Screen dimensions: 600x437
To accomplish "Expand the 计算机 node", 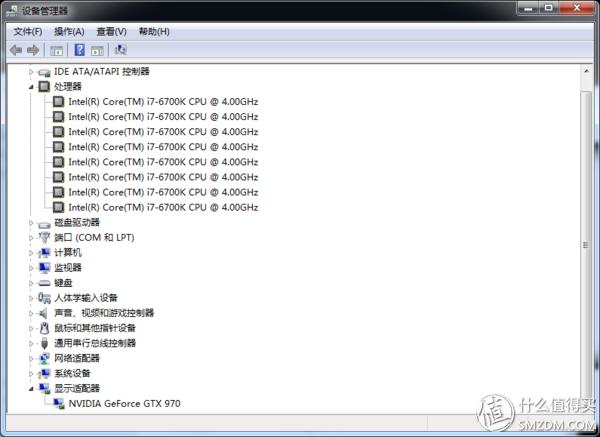I will [x=31, y=253].
